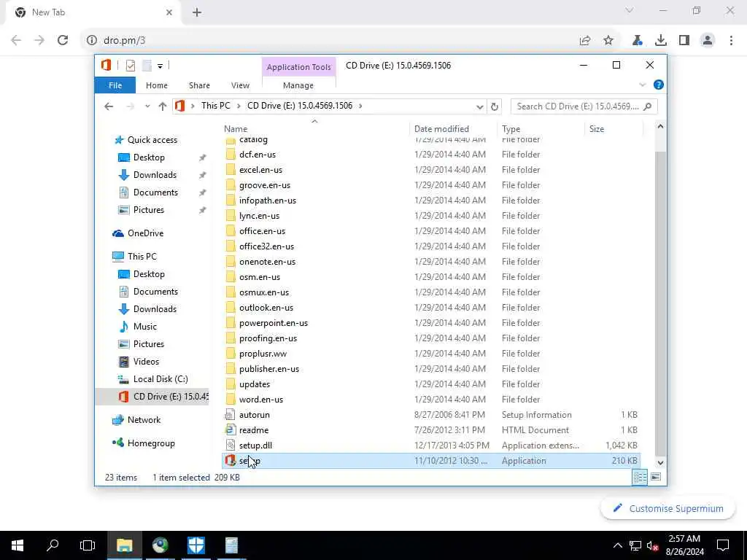747x560 pixels.
Task: Select the groove.en-us folder icon
Action: [231, 184]
